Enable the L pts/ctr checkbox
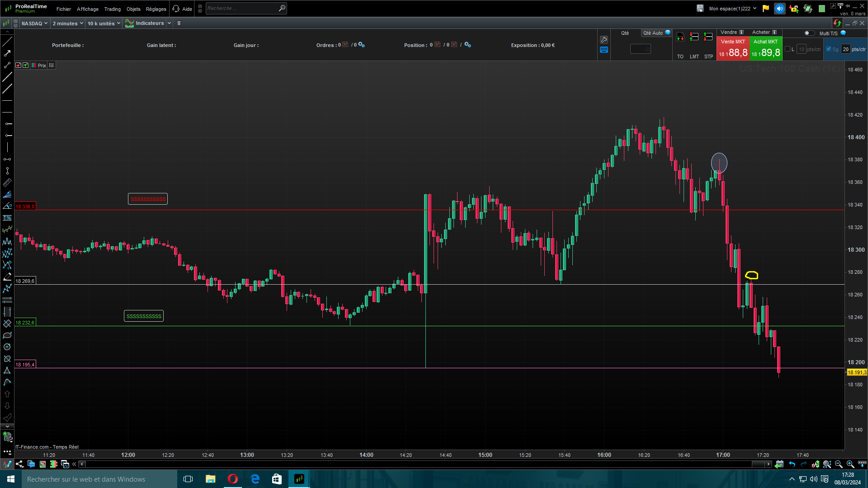The width and height of the screenshot is (868, 488). pyautogui.click(x=788, y=49)
